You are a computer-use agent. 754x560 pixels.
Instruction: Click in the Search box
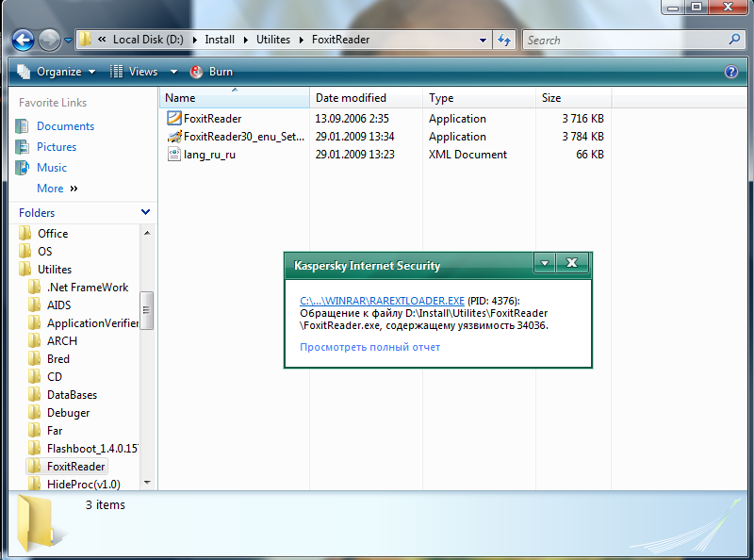(625, 41)
